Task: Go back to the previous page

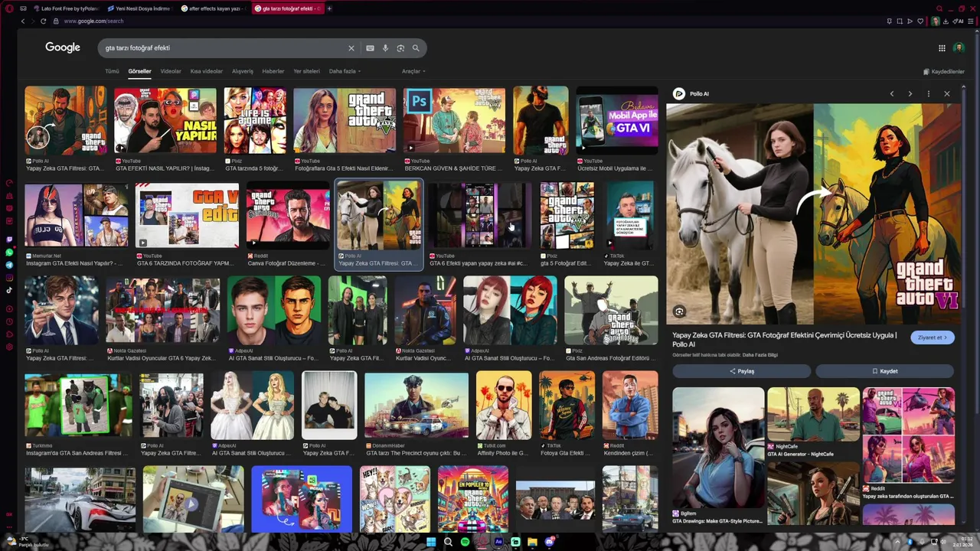Action: click(x=23, y=21)
